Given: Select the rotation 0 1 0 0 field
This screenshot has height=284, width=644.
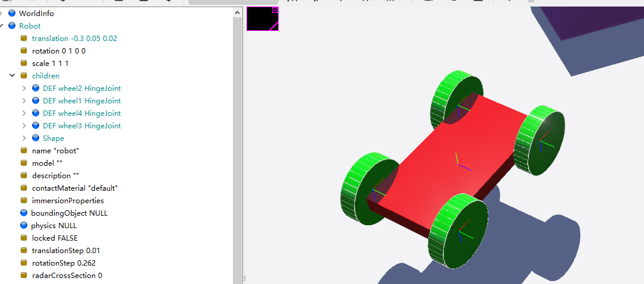Looking at the screenshot, I should (x=59, y=51).
